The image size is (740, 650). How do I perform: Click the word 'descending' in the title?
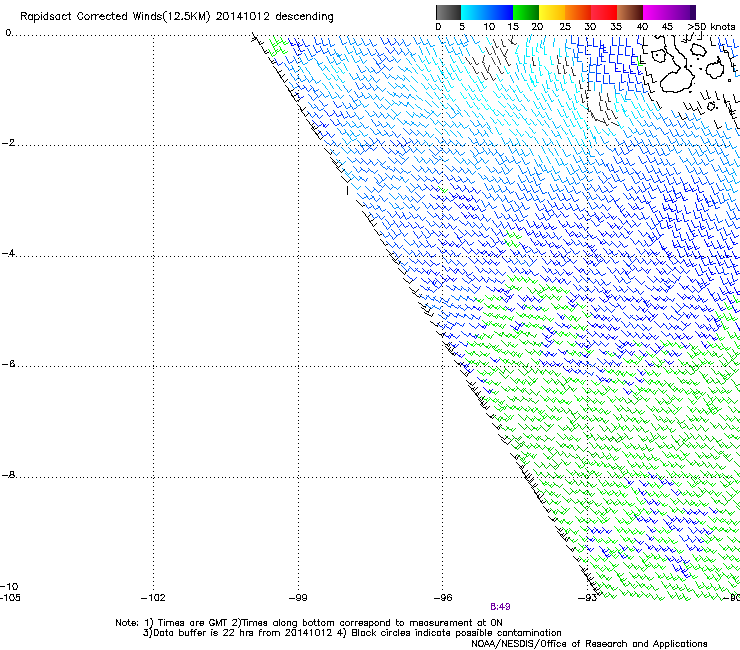point(304,17)
